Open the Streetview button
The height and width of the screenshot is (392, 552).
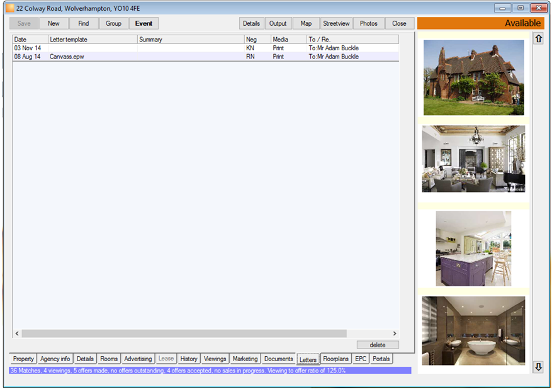pos(336,23)
